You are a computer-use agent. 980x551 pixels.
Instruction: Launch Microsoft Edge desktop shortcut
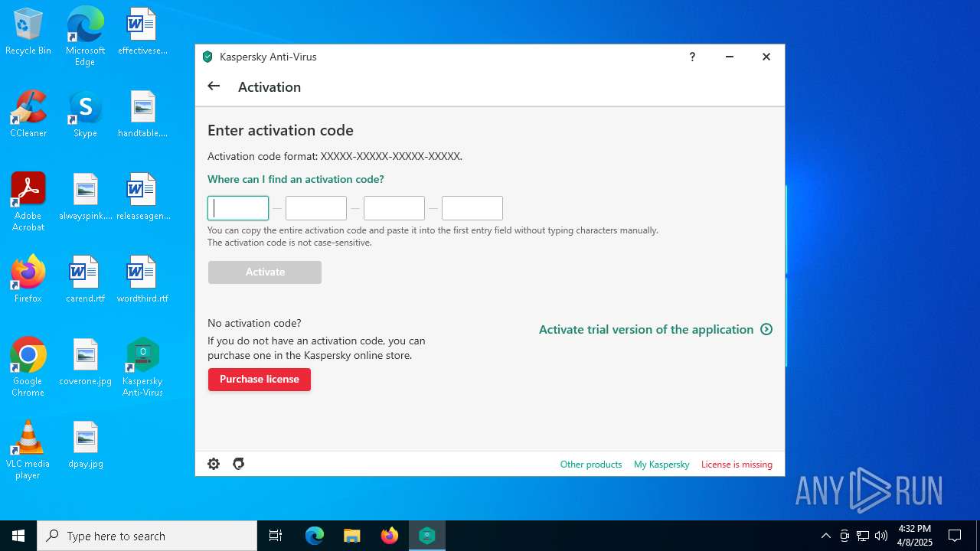(x=85, y=37)
